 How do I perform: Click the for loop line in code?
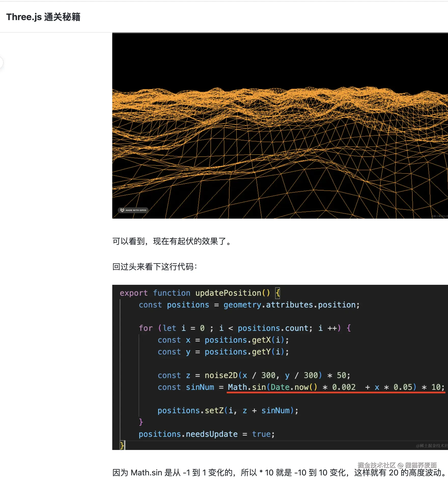click(244, 328)
